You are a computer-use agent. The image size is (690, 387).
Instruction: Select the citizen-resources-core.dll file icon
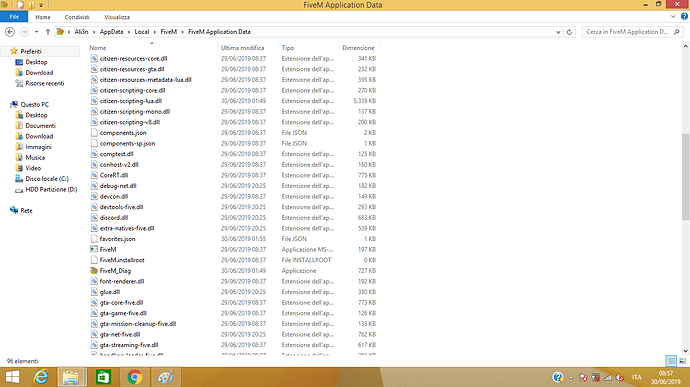pyautogui.click(x=94, y=58)
